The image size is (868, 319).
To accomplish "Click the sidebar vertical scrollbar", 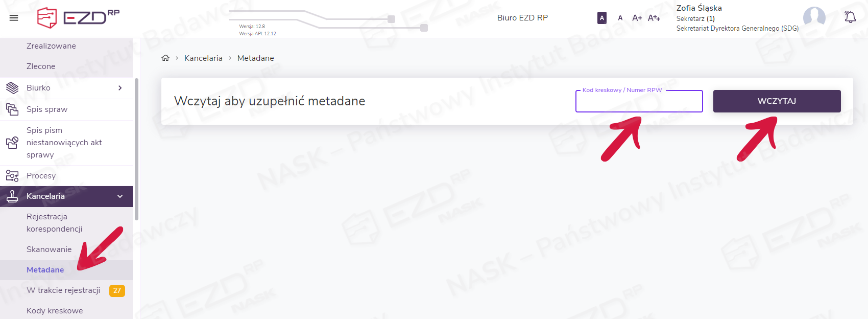I will point(136,148).
